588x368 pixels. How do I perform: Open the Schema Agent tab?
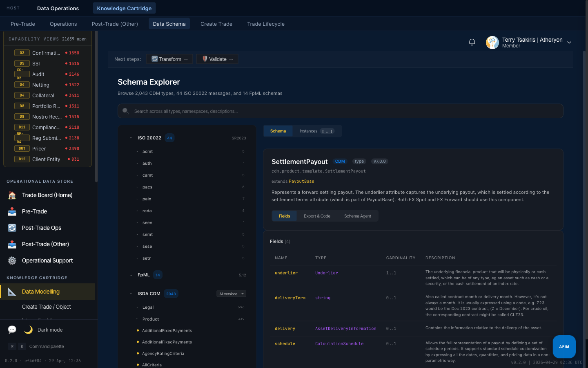pos(358,216)
